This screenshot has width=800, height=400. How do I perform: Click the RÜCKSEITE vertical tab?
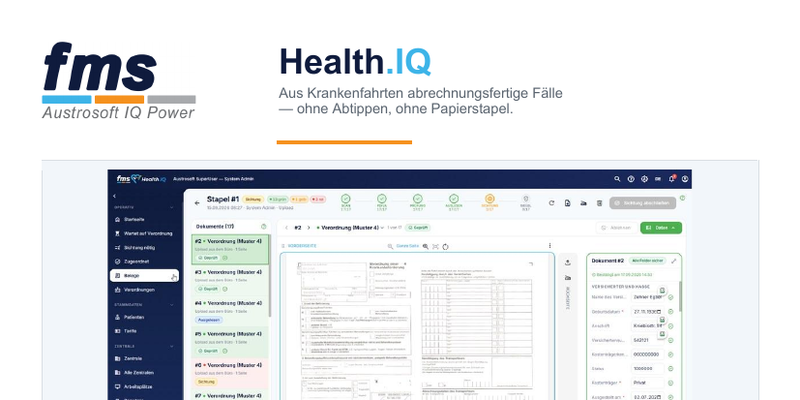[x=567, y=297]
